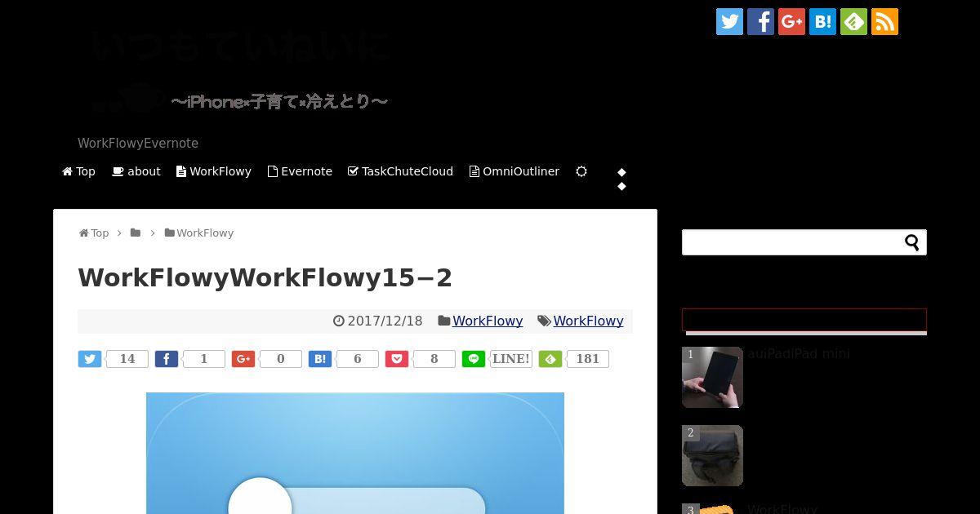Viewport: 980px width, 514px height.
Task: Click the article title WorkFlowy15−2
Action: click(265, 277)
